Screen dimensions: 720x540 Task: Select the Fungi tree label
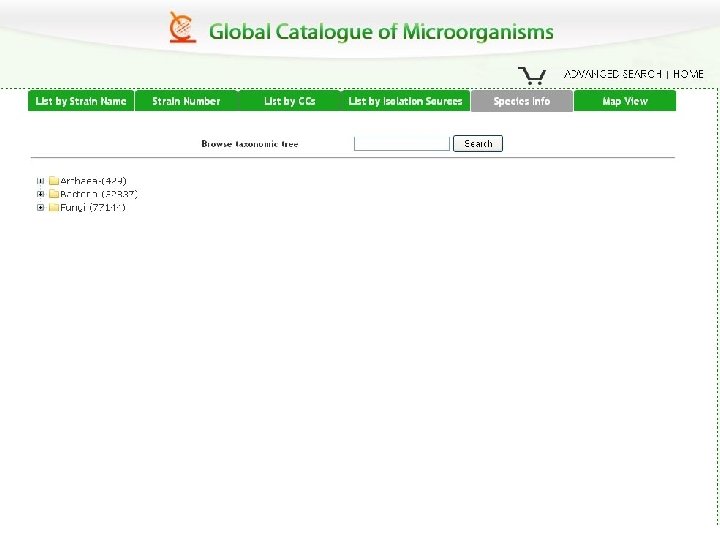tap(93, 207)
